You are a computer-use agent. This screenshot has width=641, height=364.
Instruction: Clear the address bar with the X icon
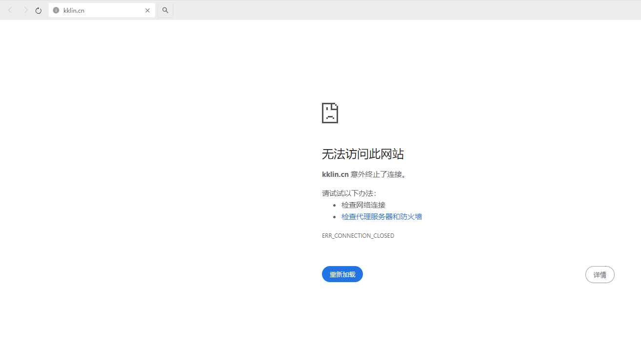coord(147,10)
